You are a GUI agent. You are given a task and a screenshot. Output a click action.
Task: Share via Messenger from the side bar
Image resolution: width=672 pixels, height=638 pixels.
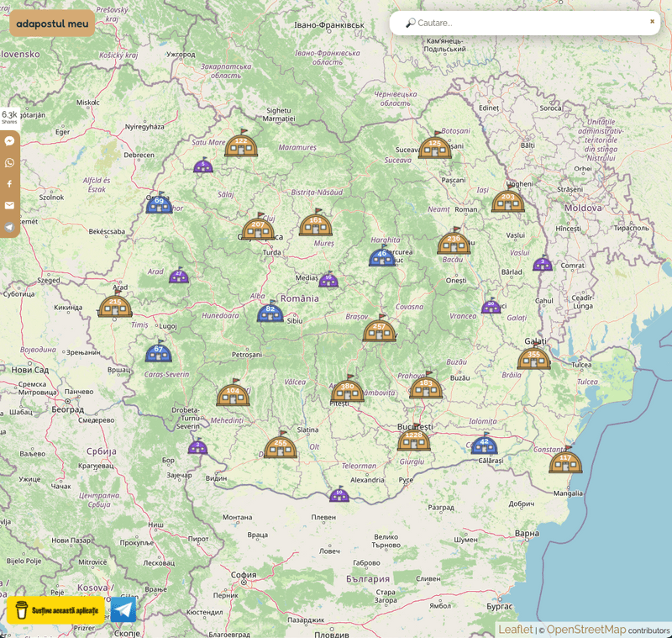pos(9,141)
